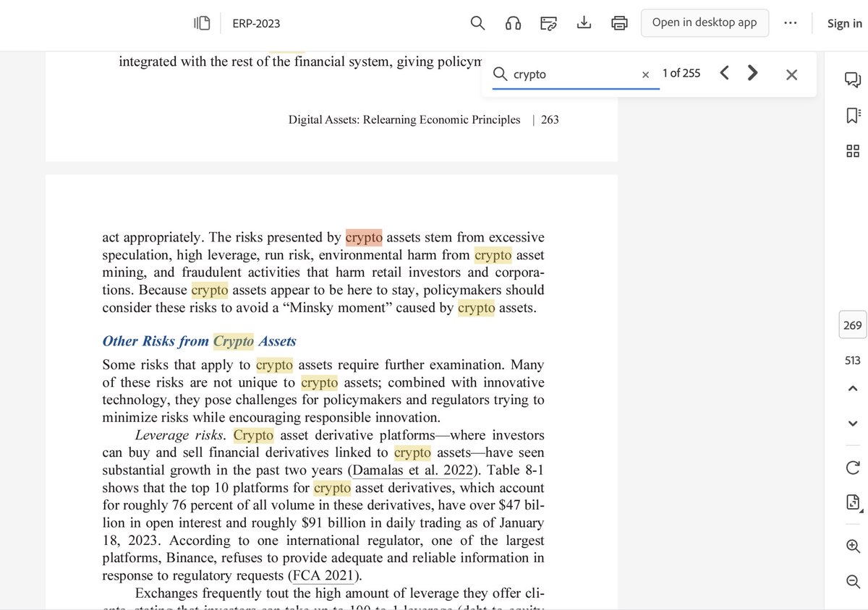Image resolution: width=868 pixels, height=610 pixels.
Task: Click the search magnifier icon
Action: (477, 22)
